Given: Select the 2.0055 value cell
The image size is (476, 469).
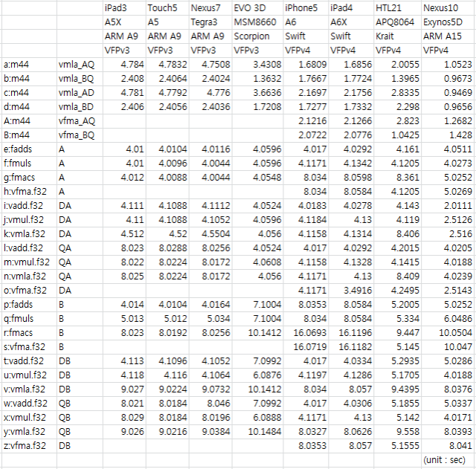Looking at the screenshot, I should tap(397, 65).
